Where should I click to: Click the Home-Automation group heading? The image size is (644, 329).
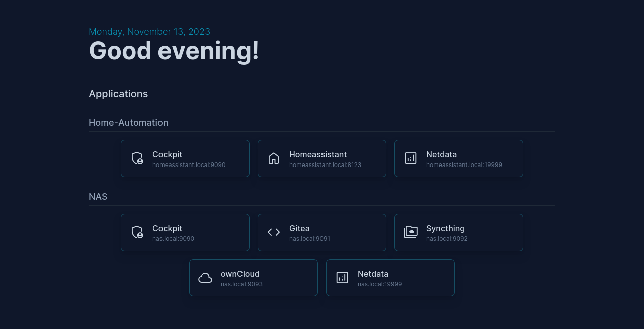[128, 123]
